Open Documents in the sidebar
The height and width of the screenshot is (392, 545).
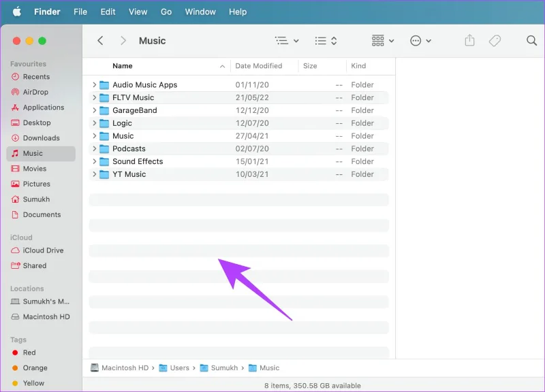point(41,214)
